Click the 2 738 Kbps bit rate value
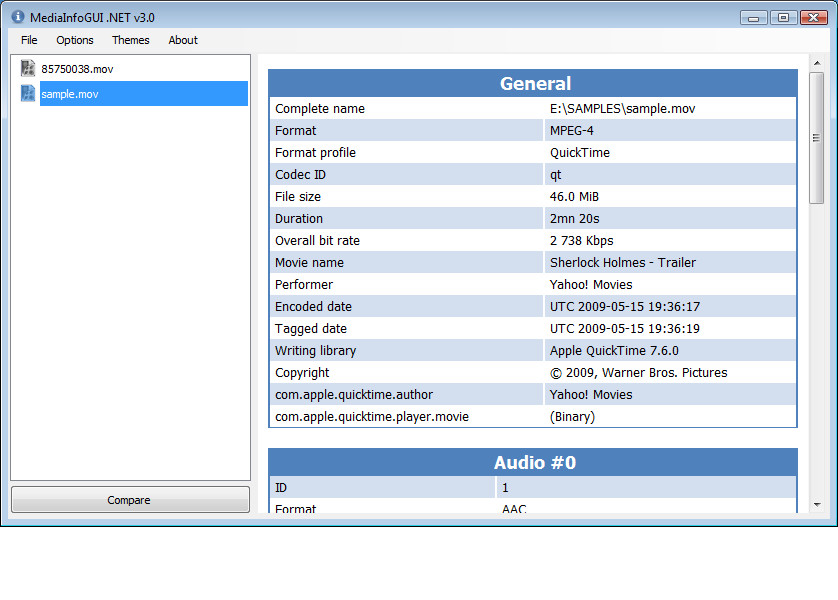Image resolution: width=838 pixels, height=600 pixels. (x=581, y=240)
